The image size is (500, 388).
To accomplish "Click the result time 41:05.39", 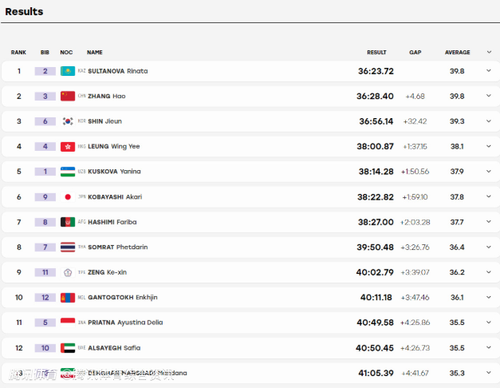I will coord(376,373).
